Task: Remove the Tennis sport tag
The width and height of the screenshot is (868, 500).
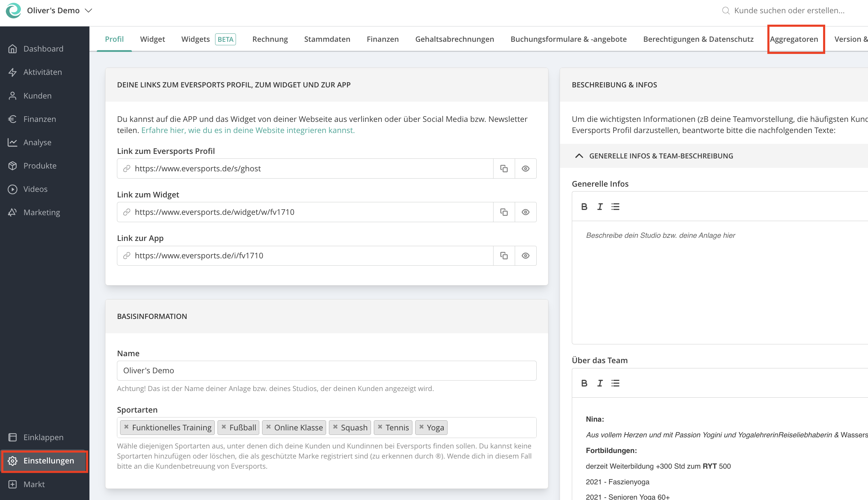Action: tap(380, 427)
